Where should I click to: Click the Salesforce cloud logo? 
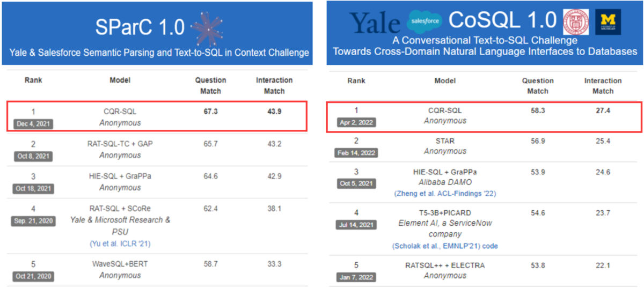(x=425, y=20)
